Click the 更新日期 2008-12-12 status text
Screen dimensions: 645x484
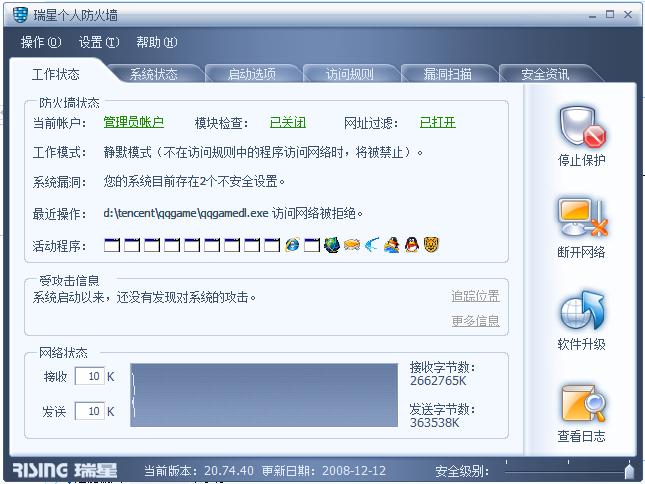click(324, 470)
